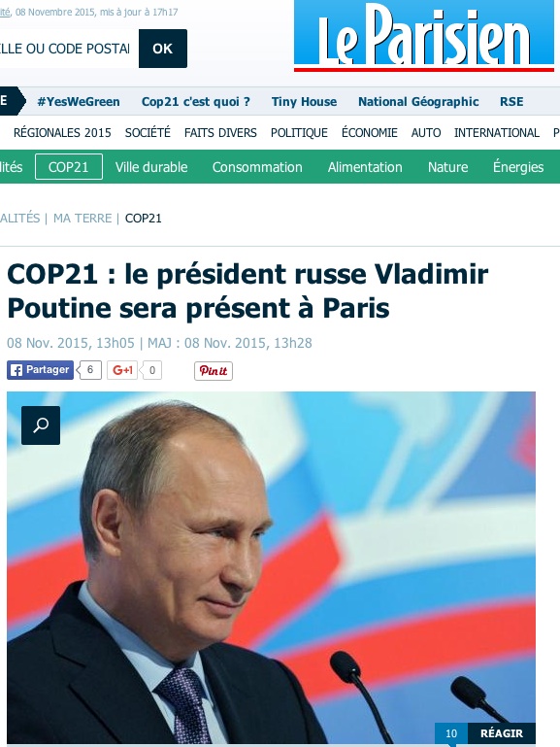Open the National Géographic link
This screenshot has width=560, height=747.
point(418,101)
